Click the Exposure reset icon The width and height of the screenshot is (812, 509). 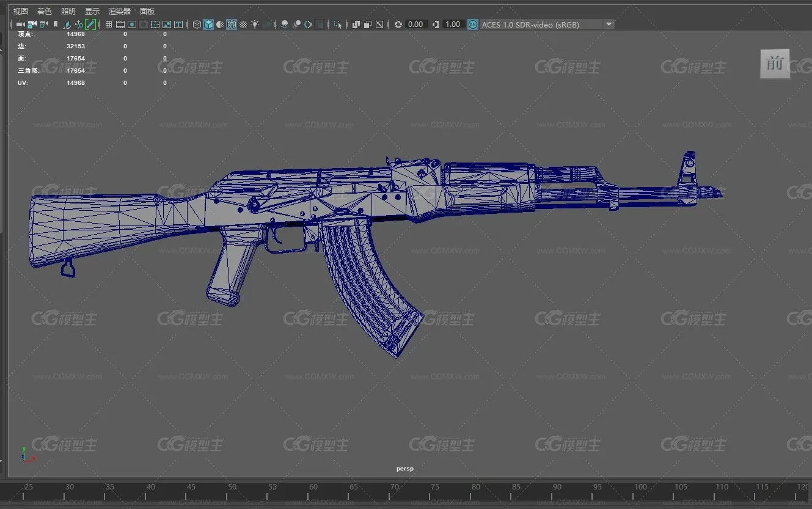click(398, 24)
